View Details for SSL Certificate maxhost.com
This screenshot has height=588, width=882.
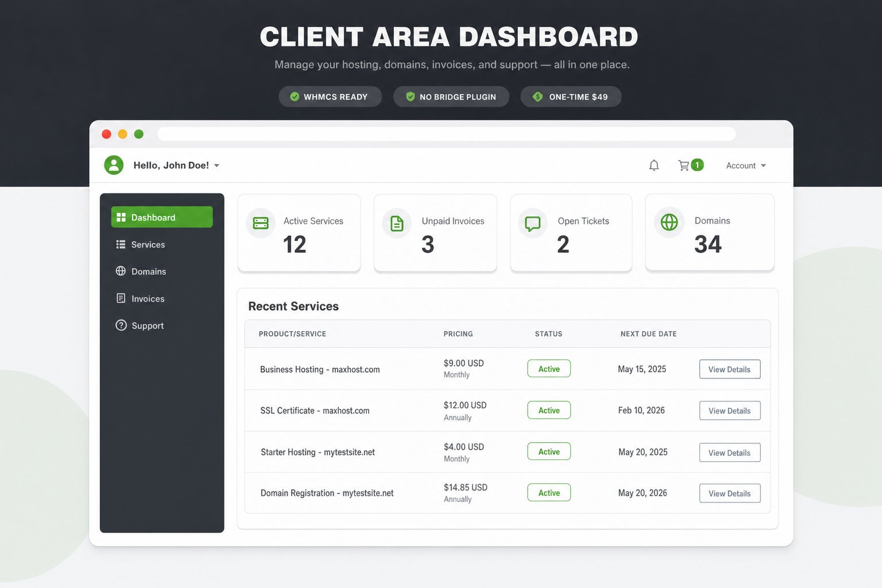tap(729, 411)
